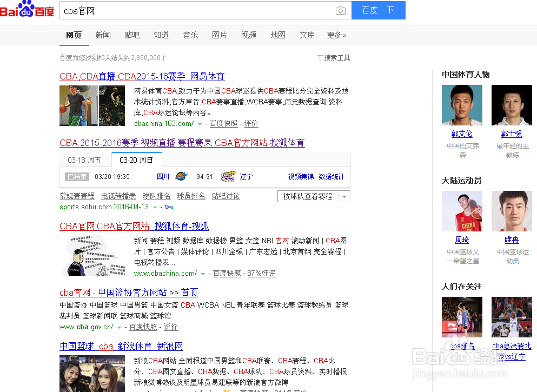Click 辽宁 team link

tap(246, 177)
